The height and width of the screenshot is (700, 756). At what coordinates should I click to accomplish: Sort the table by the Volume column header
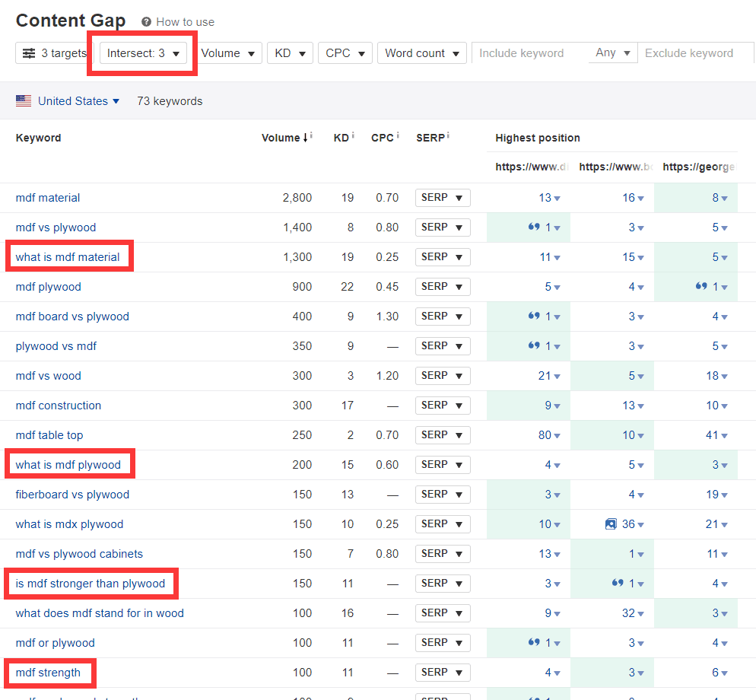click(281, 138)
